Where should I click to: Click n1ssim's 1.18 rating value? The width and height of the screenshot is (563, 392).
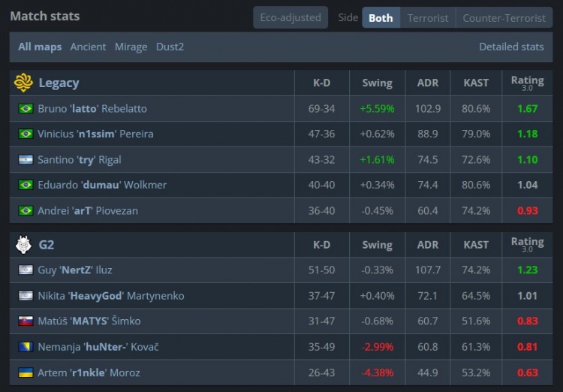click(x=528, y=134)
